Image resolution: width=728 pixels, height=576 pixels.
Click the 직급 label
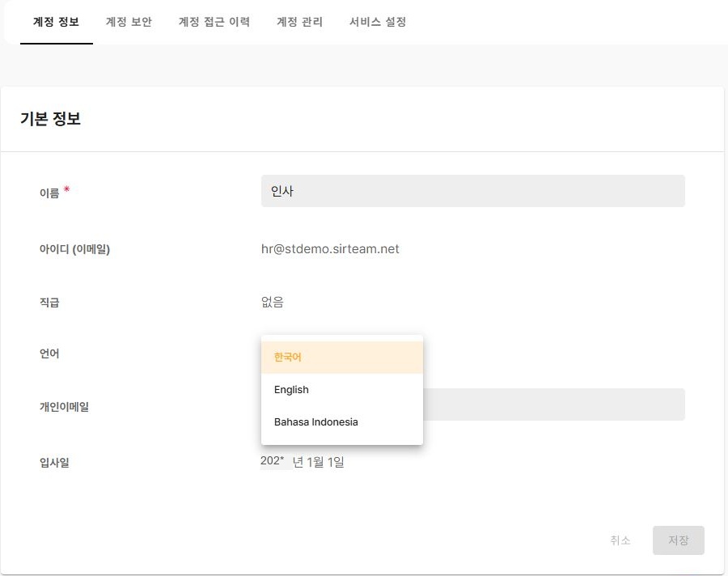[49, 303]
